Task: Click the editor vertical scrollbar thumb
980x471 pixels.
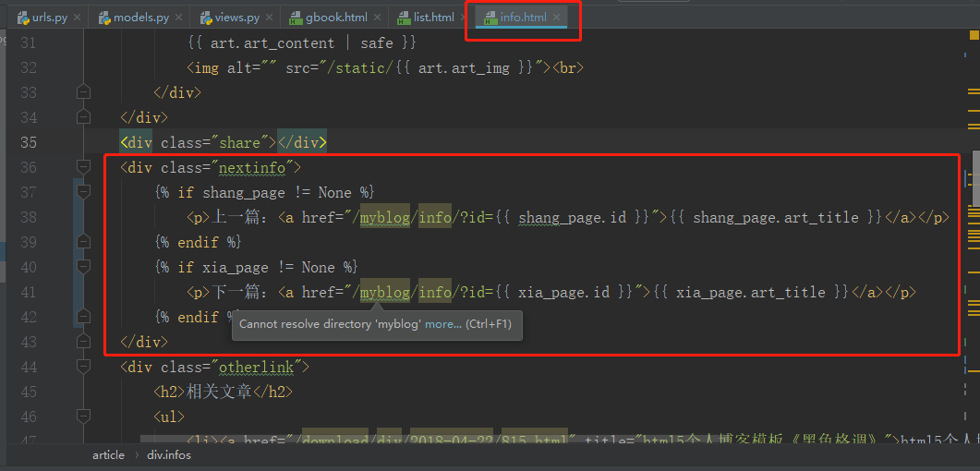Action: point(975,177)
